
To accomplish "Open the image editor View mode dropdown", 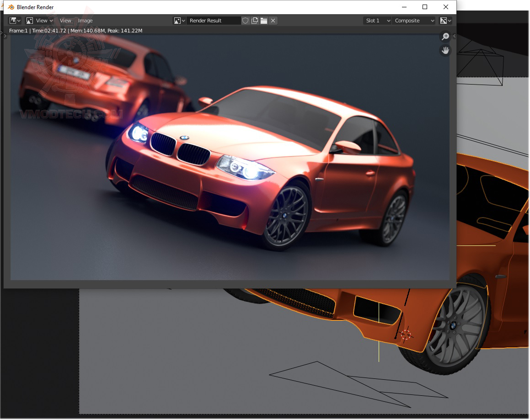I will click(x=40, y=21).
